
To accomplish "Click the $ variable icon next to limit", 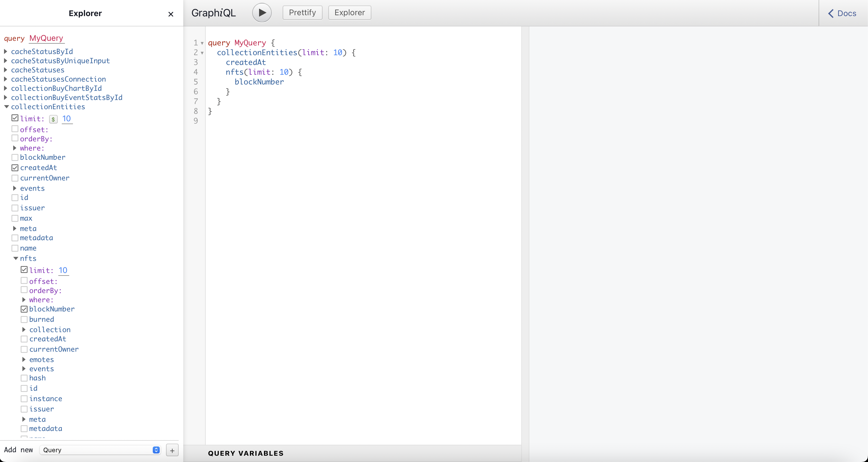I will click(53, 119).
